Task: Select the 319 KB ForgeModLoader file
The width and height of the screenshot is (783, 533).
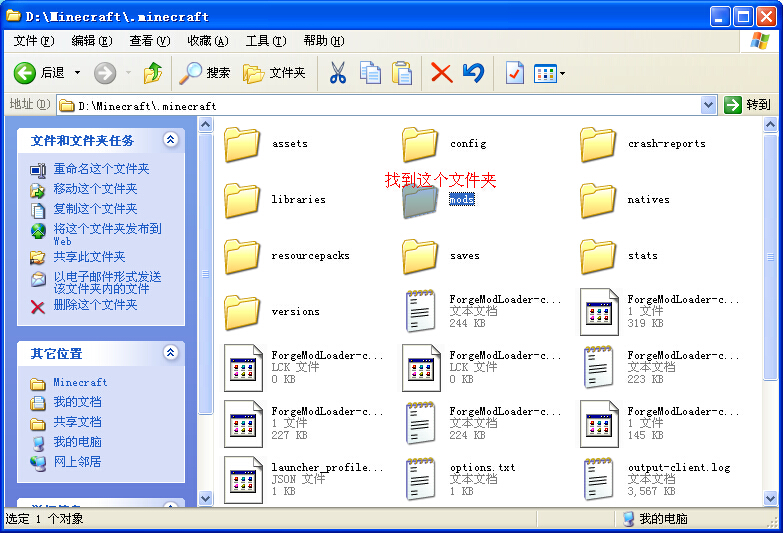Action: click(x=599, y=312)
